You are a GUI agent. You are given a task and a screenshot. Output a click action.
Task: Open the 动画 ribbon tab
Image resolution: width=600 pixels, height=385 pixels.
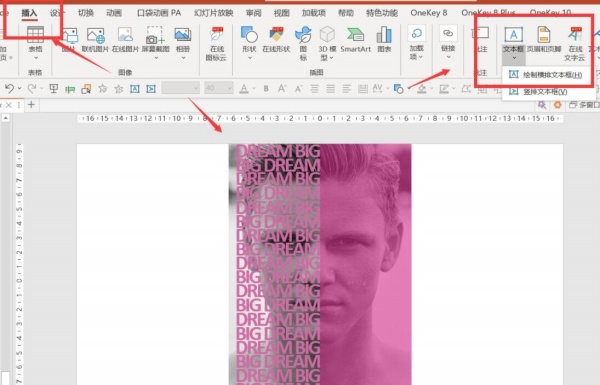tap(114, 13)
